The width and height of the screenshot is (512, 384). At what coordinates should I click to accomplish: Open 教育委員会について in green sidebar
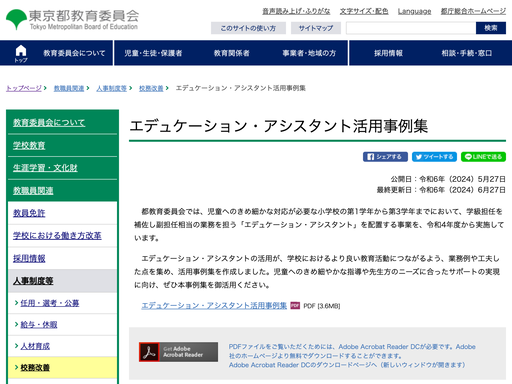(x=49, y=123)
